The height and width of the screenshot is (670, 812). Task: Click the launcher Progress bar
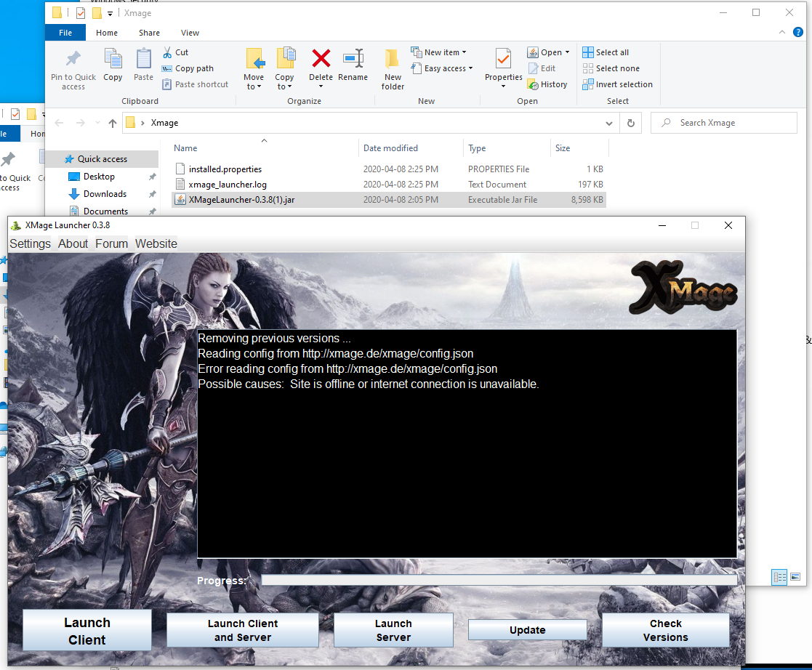(x=499, y=580)
